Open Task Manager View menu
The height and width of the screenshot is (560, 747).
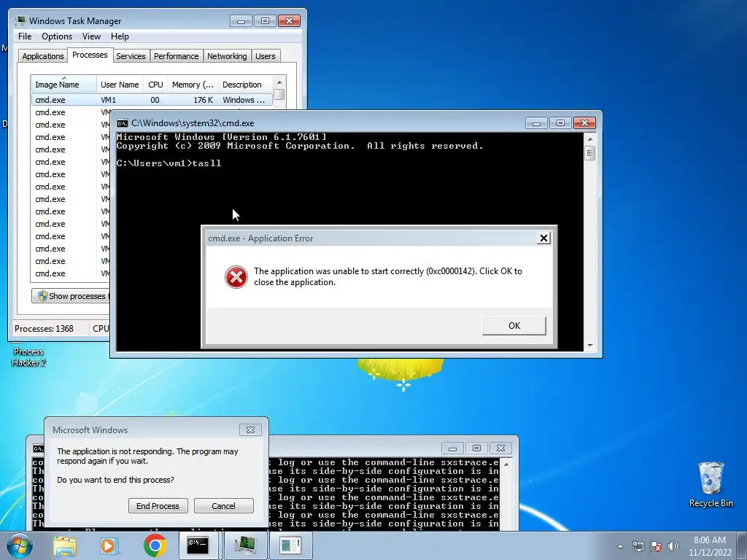click(x=91, y=36)
